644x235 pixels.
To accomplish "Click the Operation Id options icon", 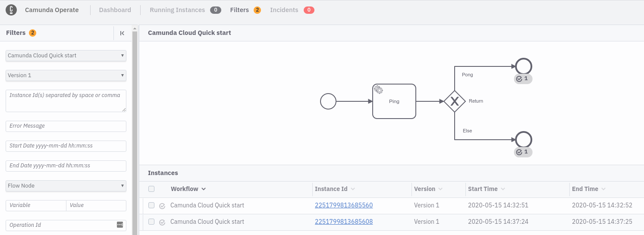I will 120,225.
